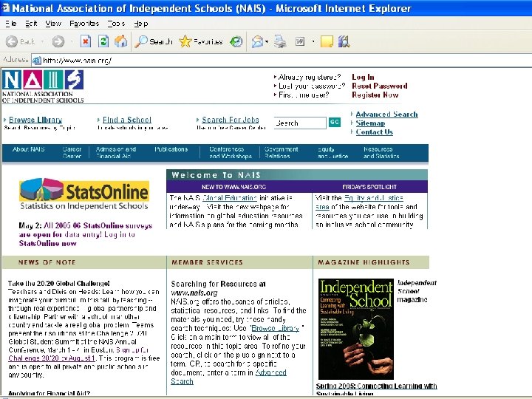
Task: Open the Advanced Search link near Sitemap
Action: [x=386, y=115]
